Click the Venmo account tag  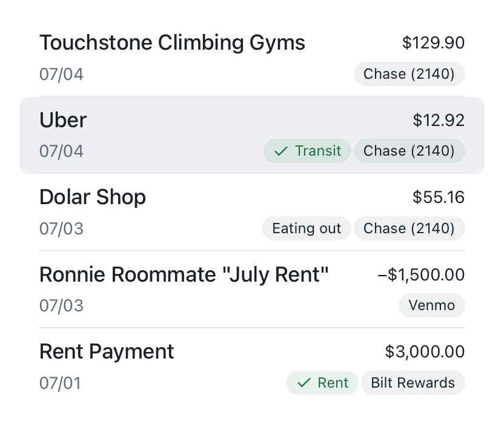[431, 305]
